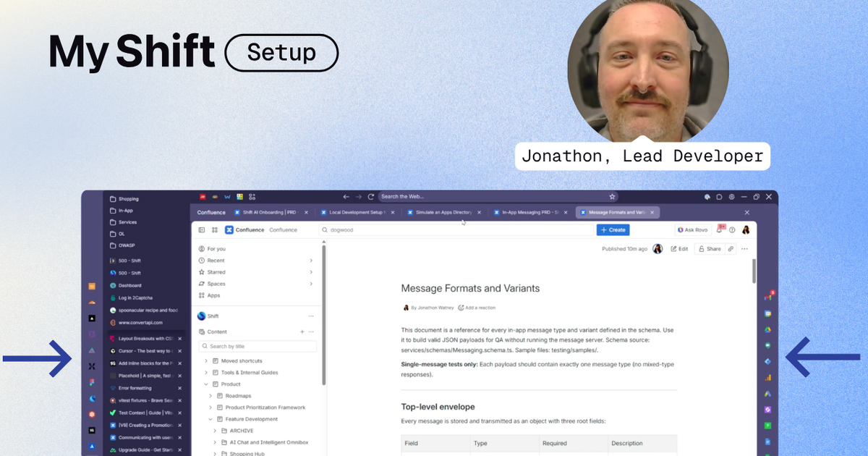Click the Shift space icon in the sidebar

coord(201,316)
